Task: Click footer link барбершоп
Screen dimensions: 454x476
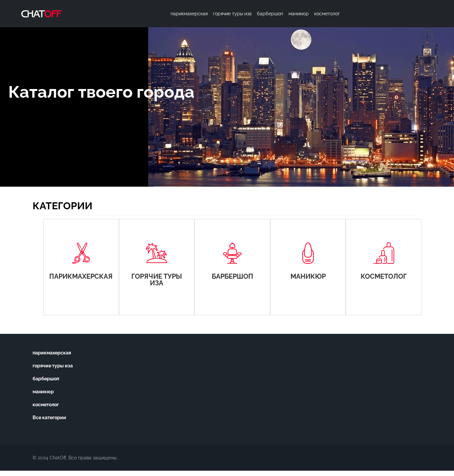Action: (x=46, y=379)
